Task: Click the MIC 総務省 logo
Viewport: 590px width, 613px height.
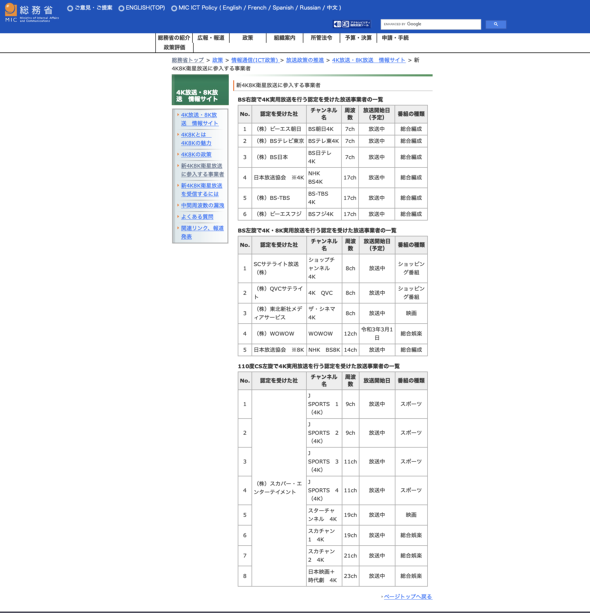Action: tap(31, 13)
